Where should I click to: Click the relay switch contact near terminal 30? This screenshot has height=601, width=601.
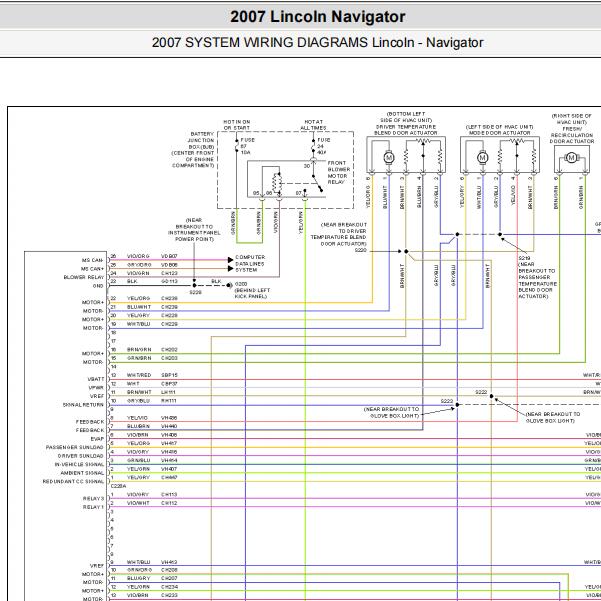317,183
